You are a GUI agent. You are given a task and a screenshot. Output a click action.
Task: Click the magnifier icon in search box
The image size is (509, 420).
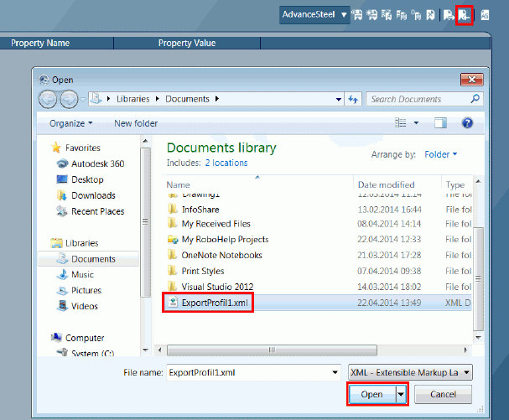tap(475, 99)
